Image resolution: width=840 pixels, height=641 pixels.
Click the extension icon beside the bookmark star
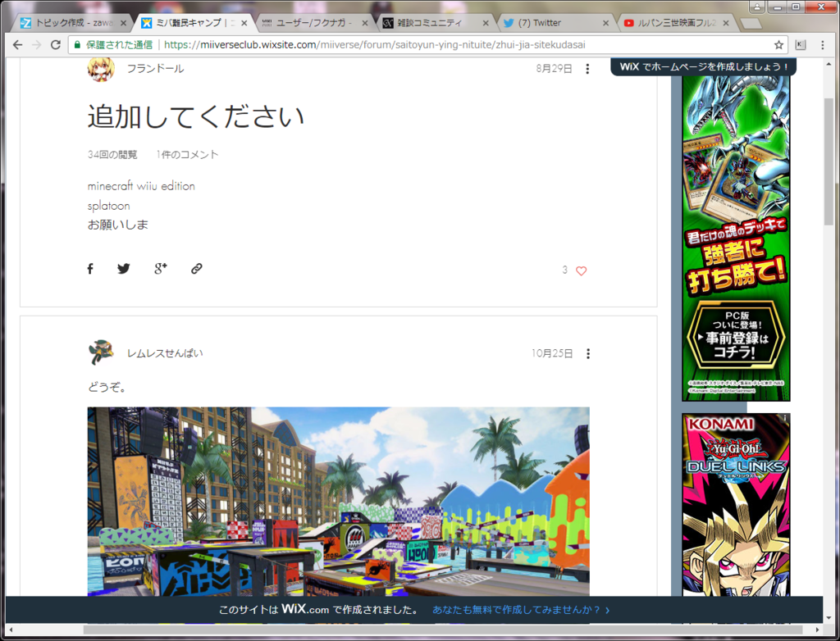(801, 45)
